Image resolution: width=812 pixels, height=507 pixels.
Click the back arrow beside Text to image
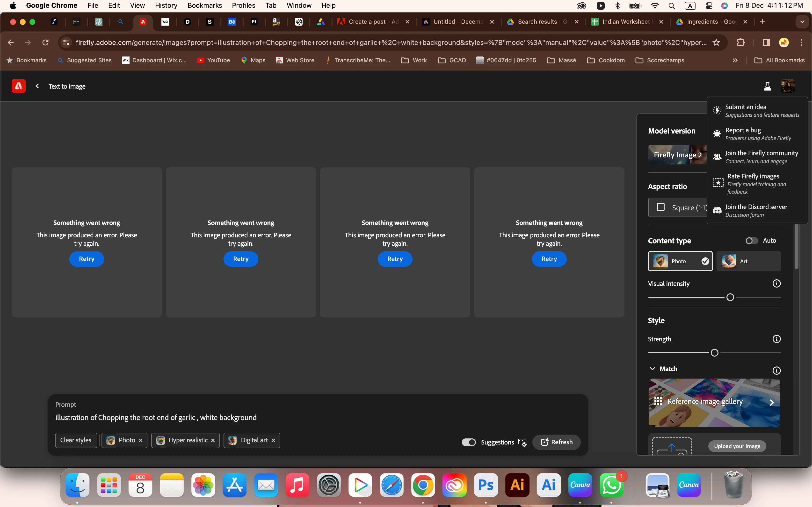point(37,86)
